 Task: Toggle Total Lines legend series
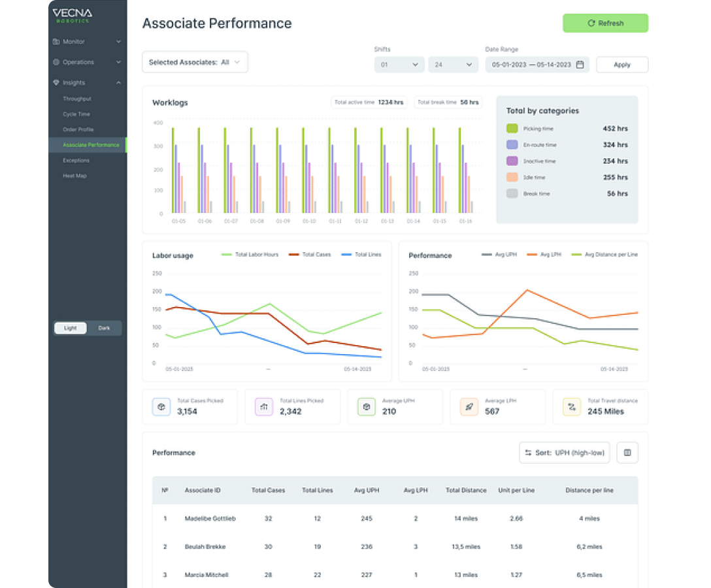361,255
